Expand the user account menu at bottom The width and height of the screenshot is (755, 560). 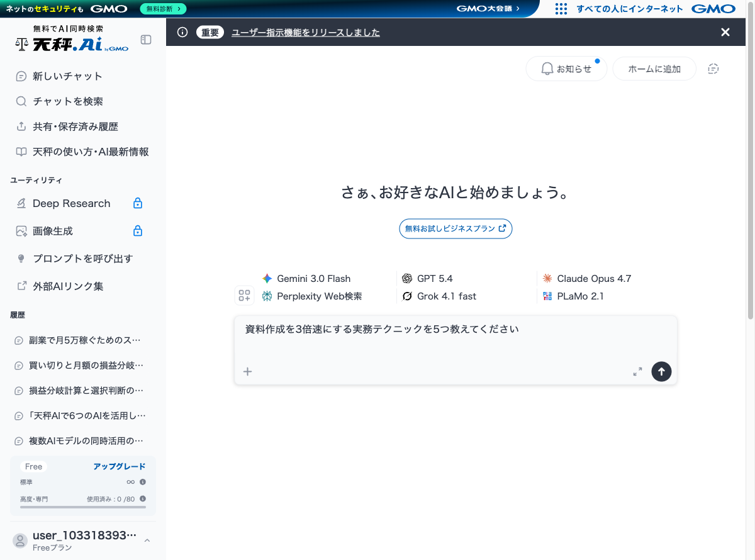pyautogui.click(x=147, y=540)
